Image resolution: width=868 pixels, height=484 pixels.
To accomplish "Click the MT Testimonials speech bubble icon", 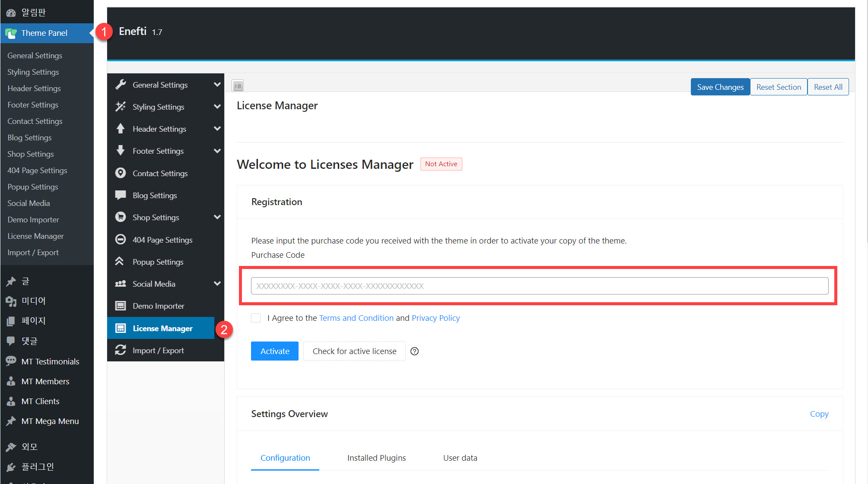I will click(11, 361).
